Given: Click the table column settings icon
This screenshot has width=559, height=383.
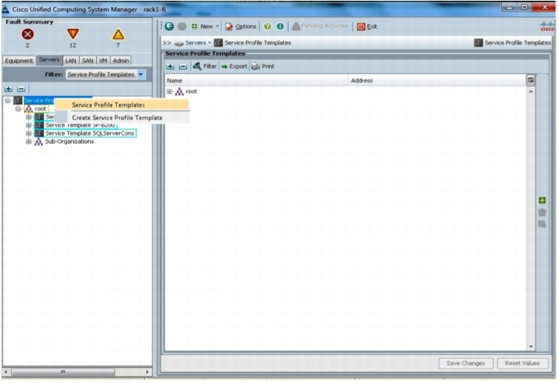Looking at the screenshot, I should [530, 80].
